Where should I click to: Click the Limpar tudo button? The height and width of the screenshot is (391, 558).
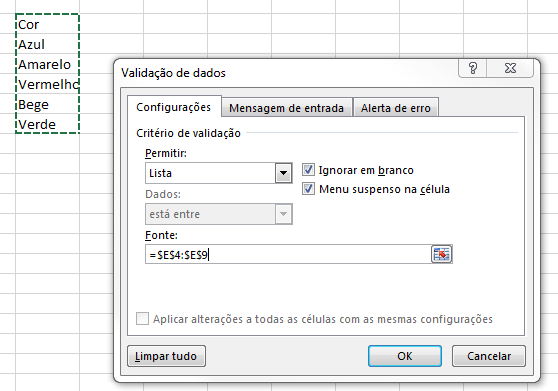coord(166,356)
